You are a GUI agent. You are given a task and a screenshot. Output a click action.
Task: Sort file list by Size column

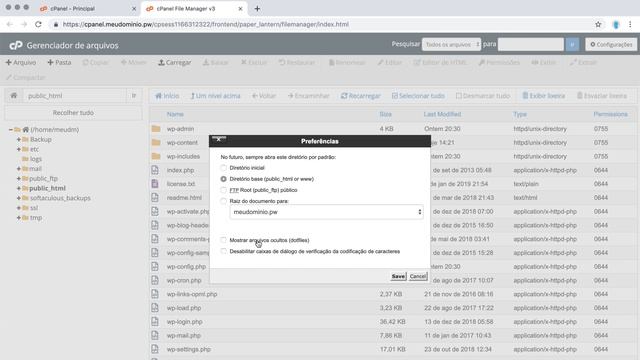point(385,114)
